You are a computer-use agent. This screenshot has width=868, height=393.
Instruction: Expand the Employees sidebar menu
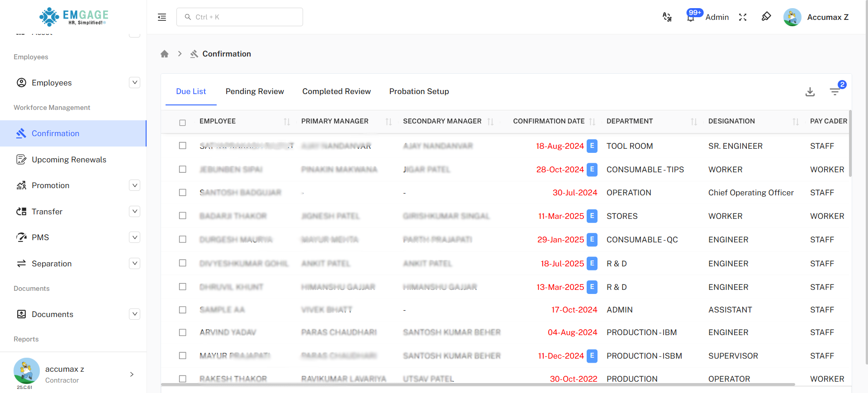pos(134,83)
